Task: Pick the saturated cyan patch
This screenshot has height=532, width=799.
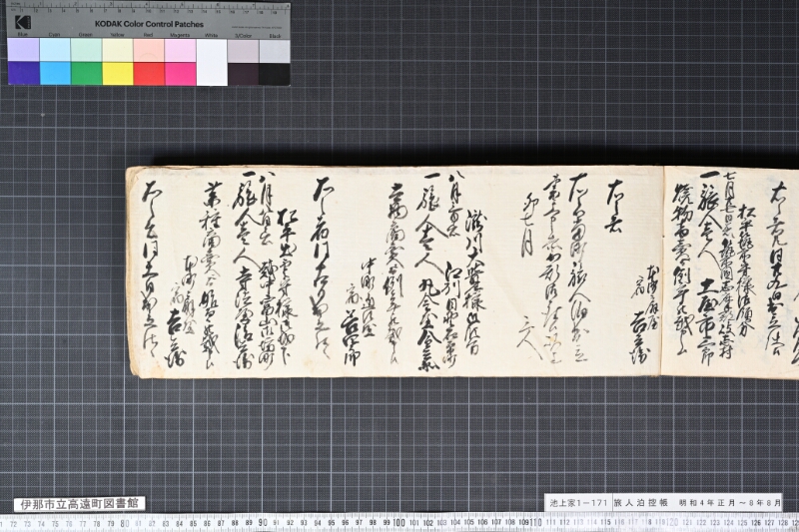Action: pos(55,73)
